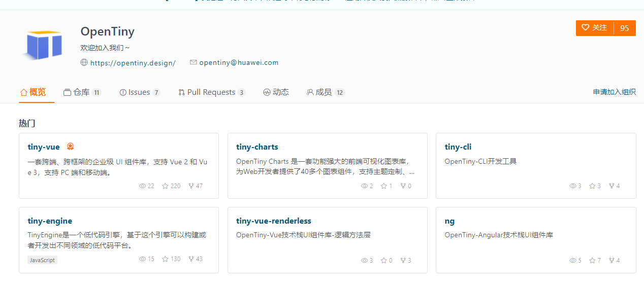
Task: Click the globe icon beside website URL
Action: tap(84, 63)
